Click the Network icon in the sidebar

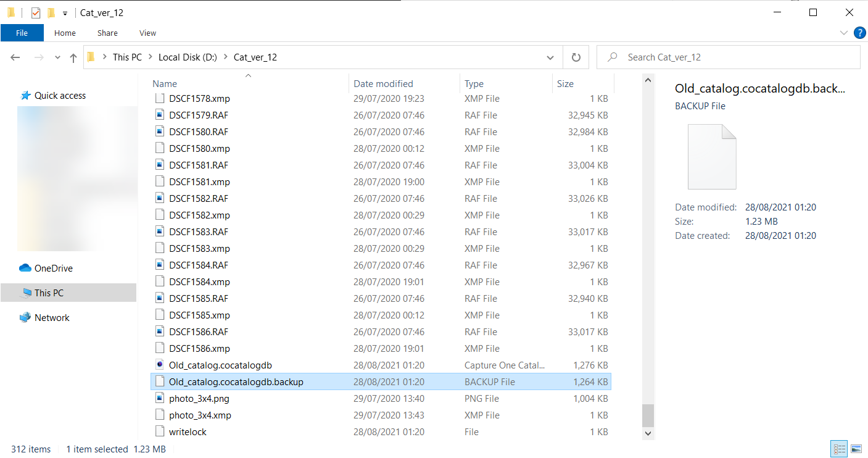[x=25, y=317]
